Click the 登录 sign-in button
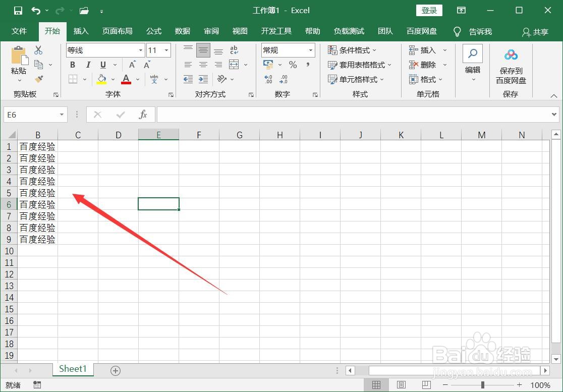The height and width of the screenshot is (392, 563). (429, 11)
